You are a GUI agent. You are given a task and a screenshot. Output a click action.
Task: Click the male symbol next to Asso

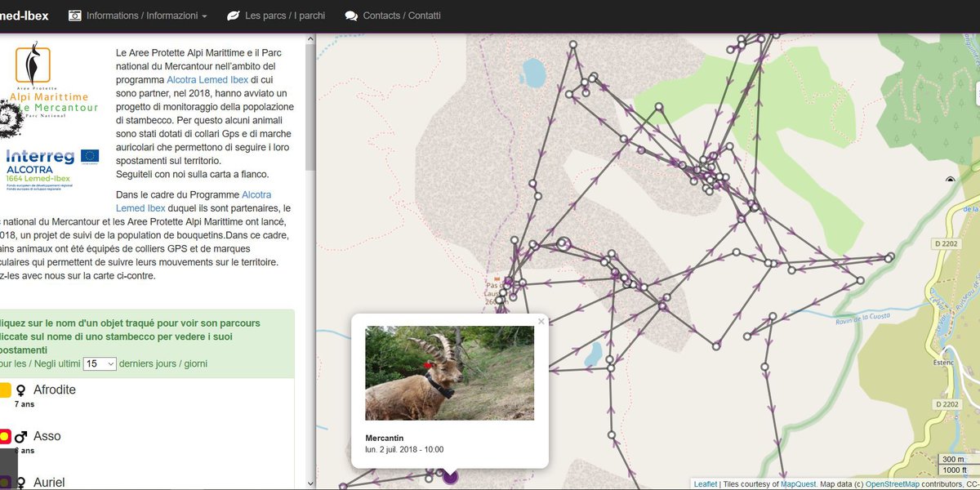(x=21, y=437)
